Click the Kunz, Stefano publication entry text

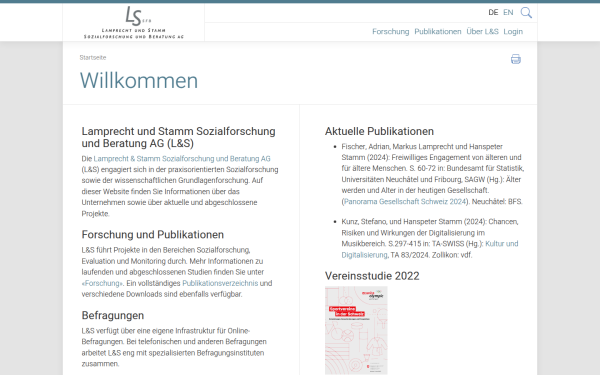[430, 238]
